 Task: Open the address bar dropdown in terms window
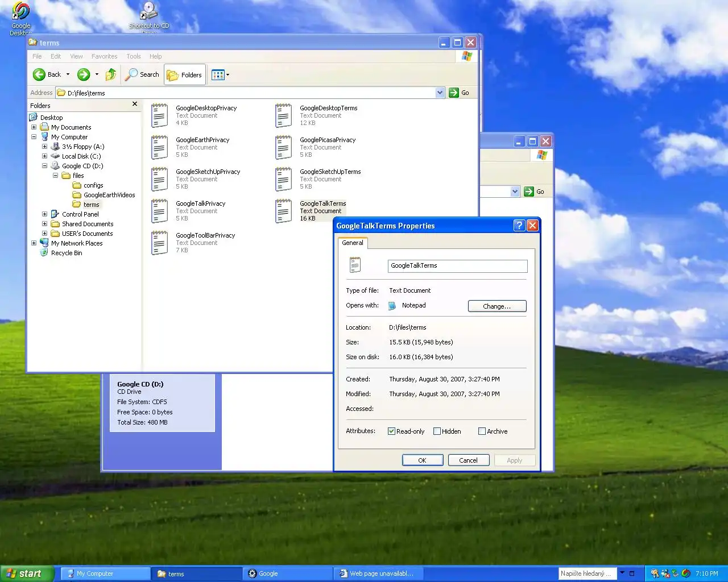pyautogui.click(x=440, y=93)
